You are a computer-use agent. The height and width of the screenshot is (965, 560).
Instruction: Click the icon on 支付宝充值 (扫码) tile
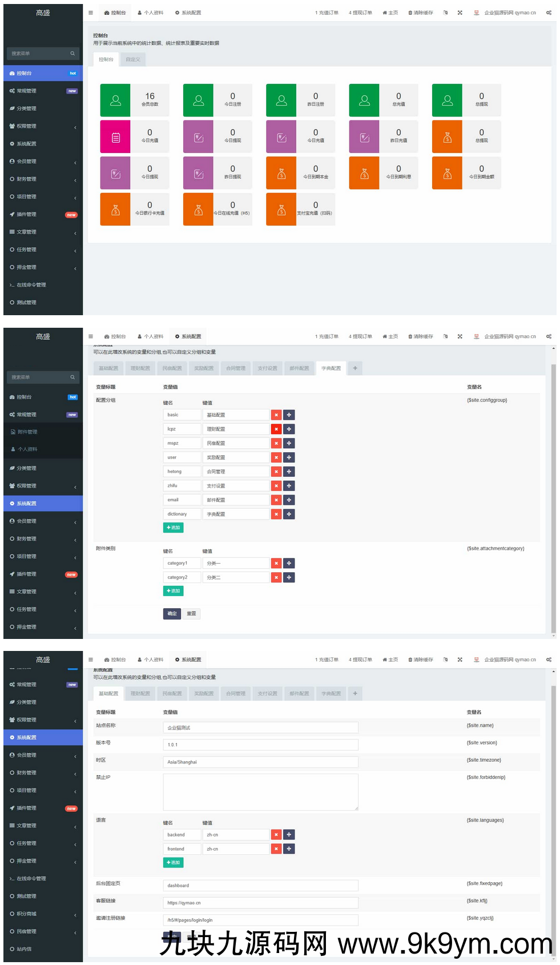click(x=281, y=210)
